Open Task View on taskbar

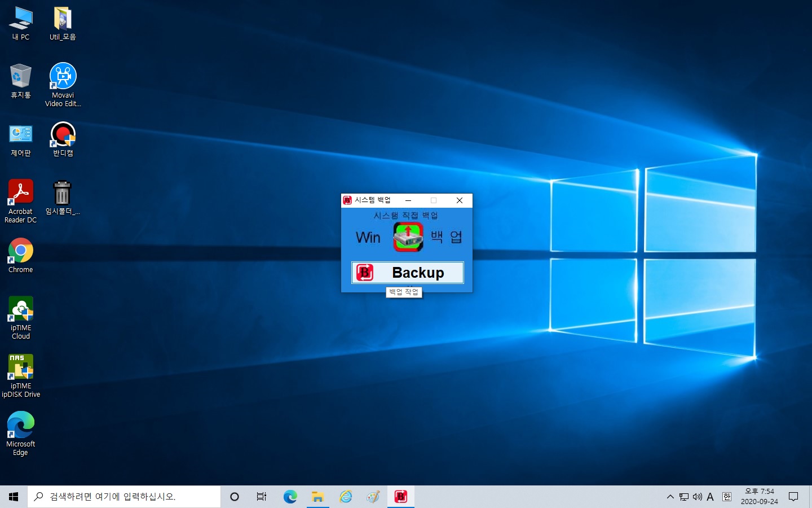(262, 497)
